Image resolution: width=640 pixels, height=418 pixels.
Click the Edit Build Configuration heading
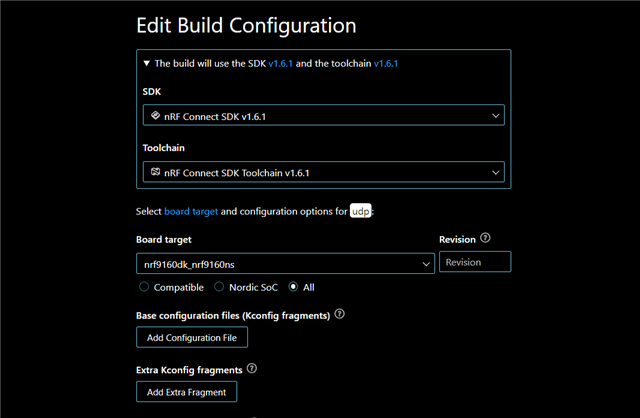246,26
